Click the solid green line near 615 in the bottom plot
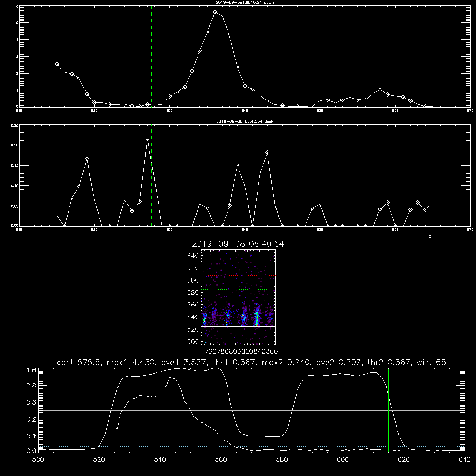Viewport: 476px width, 476px height. (388, 410)
